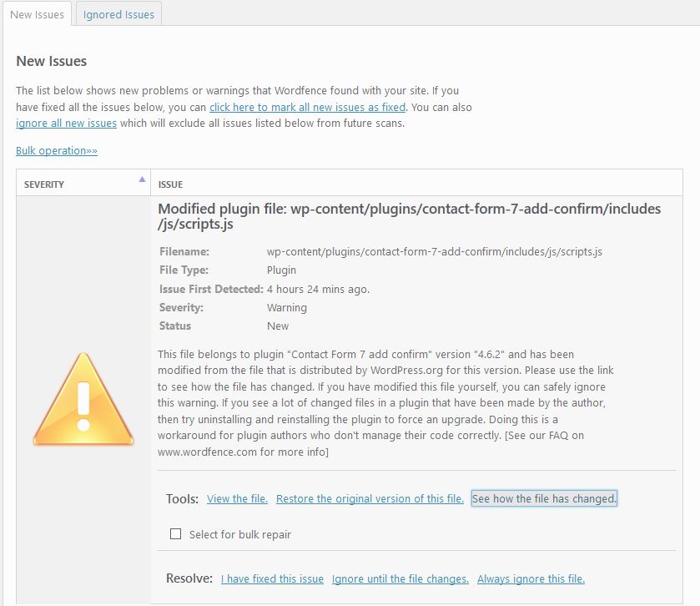This screenshot has width=700, height=606.
Task: Click "I have fixed this issue"
Action: 272,578
